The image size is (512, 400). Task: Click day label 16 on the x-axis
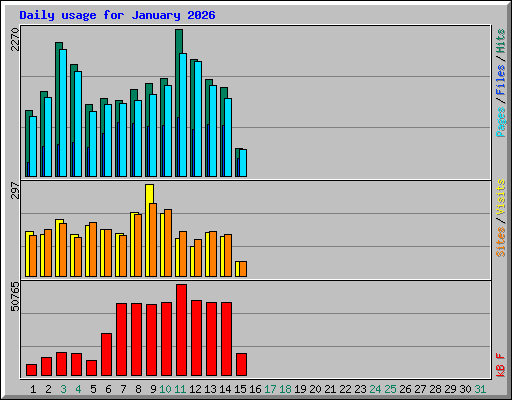click(x=255, y=389)
